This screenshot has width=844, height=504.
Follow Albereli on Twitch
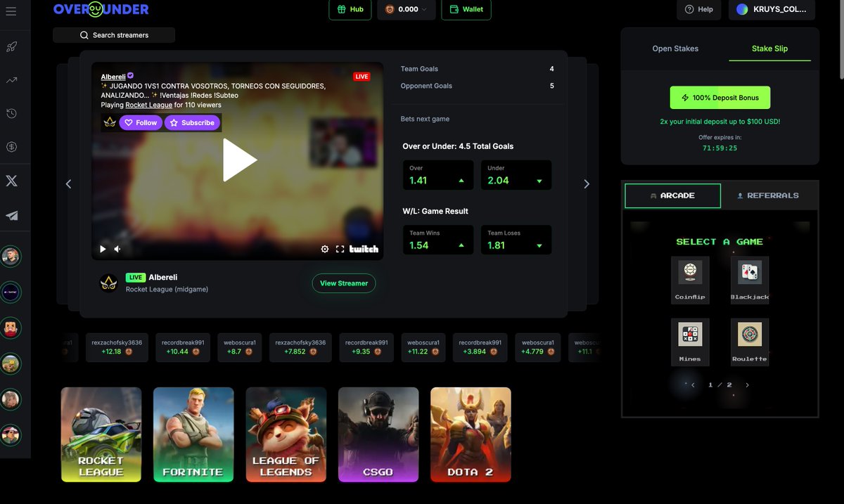pos(141,122)
